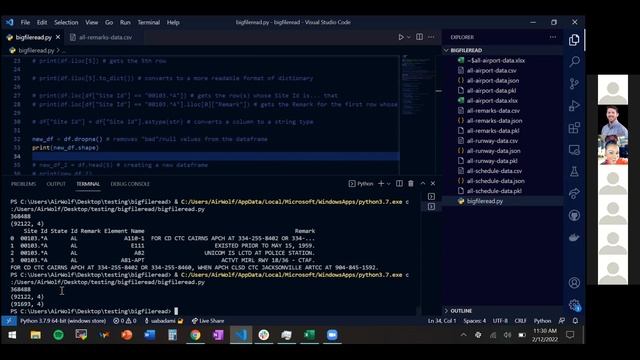This screenshot has width=640, height=360.
Task: Open the remote window indicator in status bar
Action: tap(8, 321)
